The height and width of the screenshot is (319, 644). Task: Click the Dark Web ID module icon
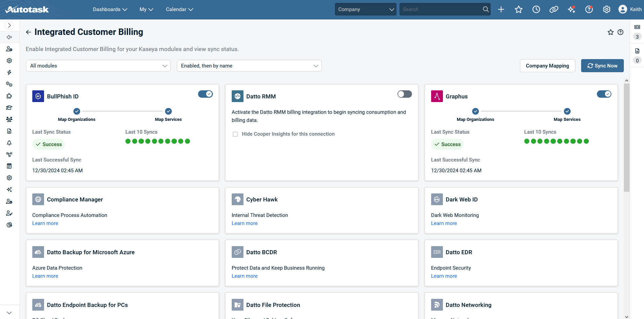coord(437,199)
